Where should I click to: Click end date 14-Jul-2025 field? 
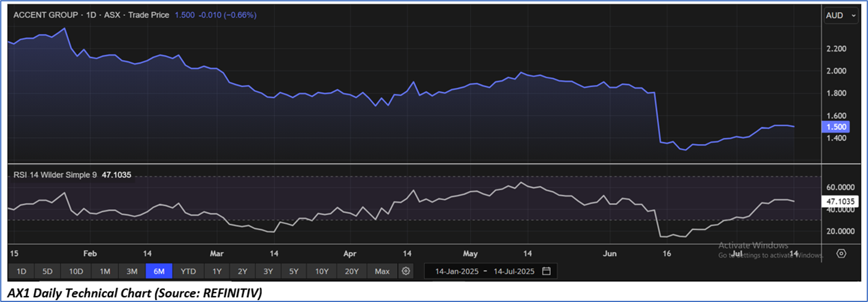coord(514,271)
